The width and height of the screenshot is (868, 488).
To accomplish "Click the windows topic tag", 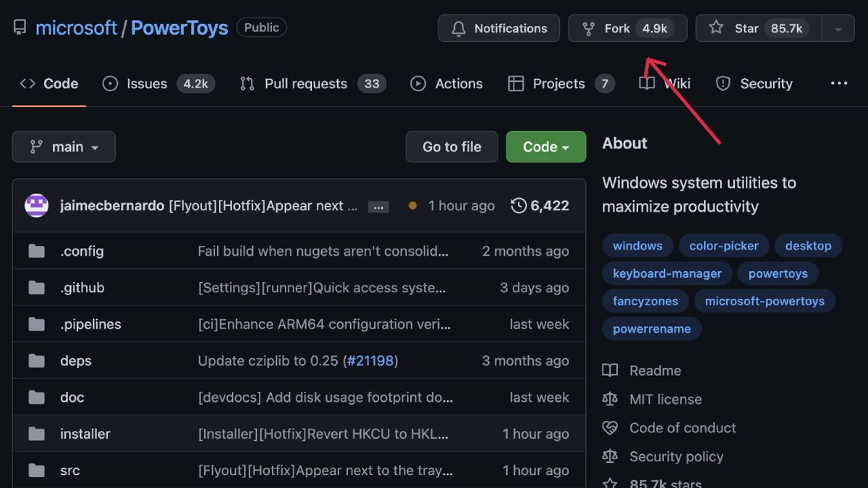I will 637,246.
